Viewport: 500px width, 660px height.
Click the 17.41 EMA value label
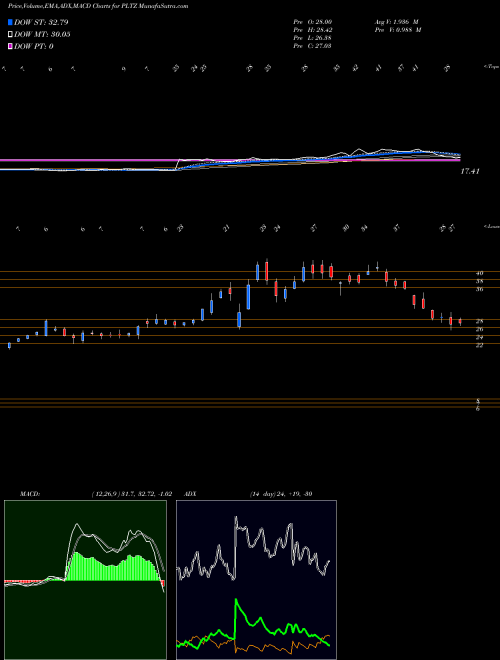470,171
